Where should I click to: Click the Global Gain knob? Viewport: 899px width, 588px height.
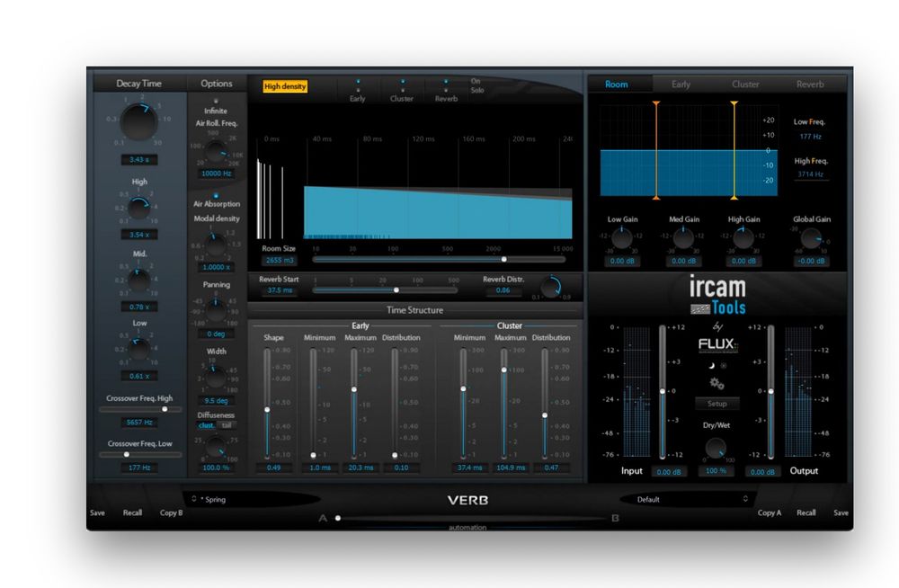click(810, 241)
